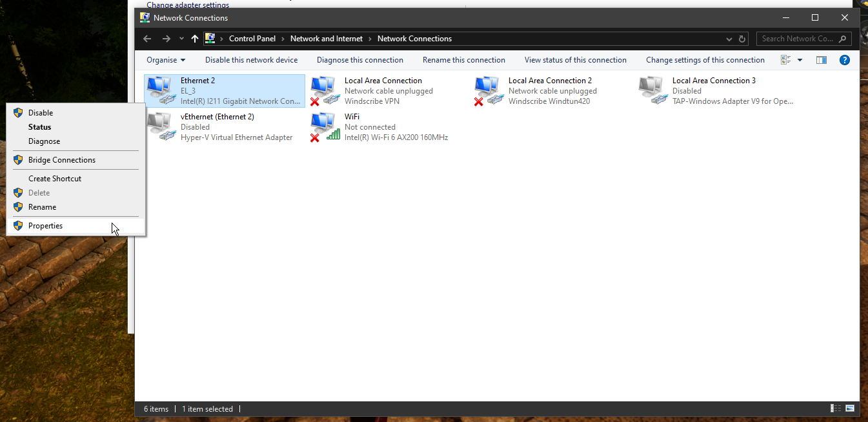Viewport: 868px width, 422px height.
Task: Click the '1 item selected' status text
Action: click(207, 409)
